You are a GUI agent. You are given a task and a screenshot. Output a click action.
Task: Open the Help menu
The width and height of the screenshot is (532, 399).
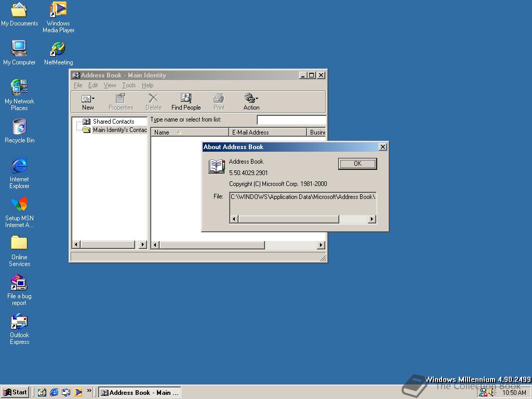(148, 85)
